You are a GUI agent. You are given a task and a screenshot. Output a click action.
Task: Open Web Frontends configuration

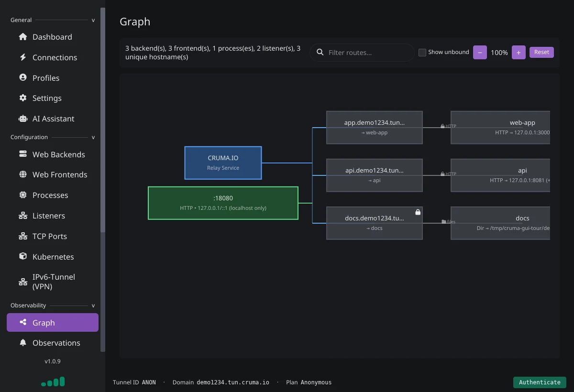(x=53, y=174)
